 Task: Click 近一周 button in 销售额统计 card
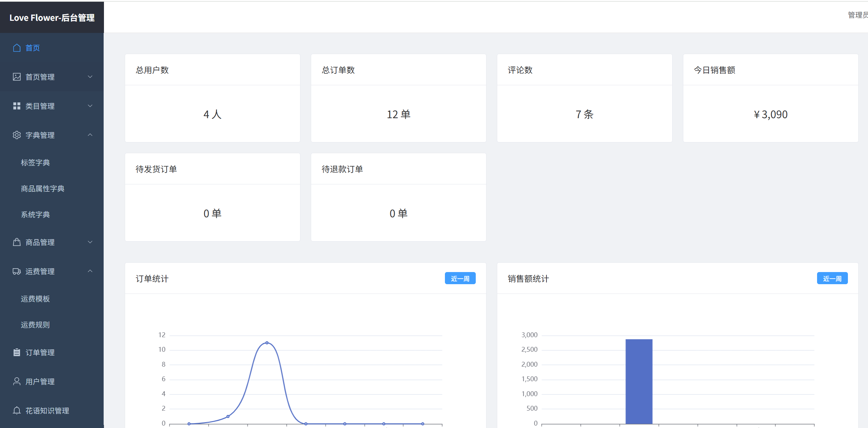(832, 279)
